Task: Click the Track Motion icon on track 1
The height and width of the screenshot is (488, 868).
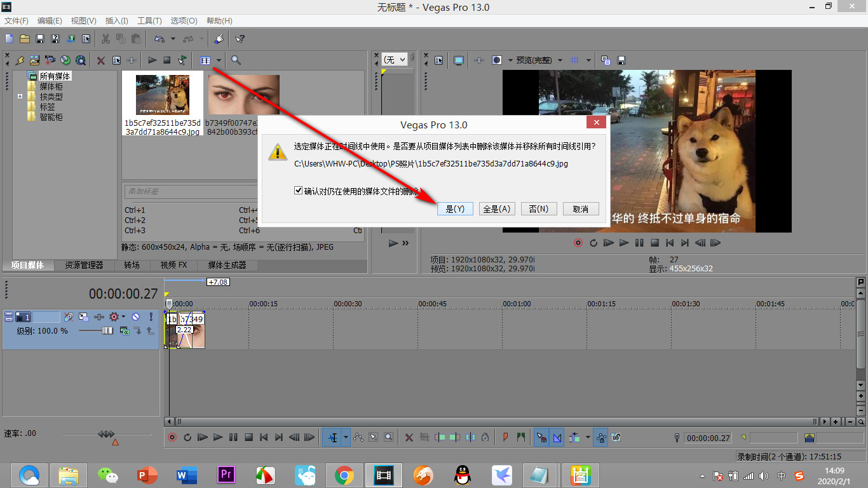Action: pyautogui.click(x=84, y=316)
